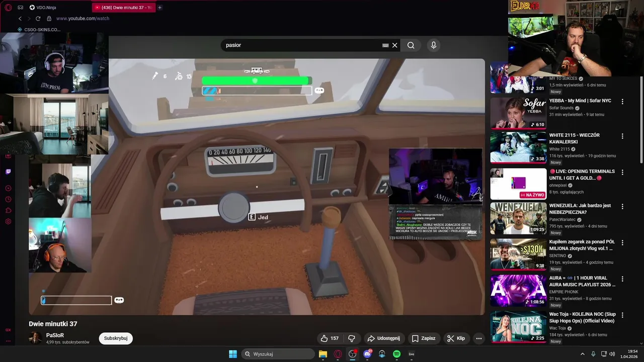Image resolution: width=644 pixels, height=362 pixels.
Task: Run the YouTube search magnifier button
Action: (411, 45)
